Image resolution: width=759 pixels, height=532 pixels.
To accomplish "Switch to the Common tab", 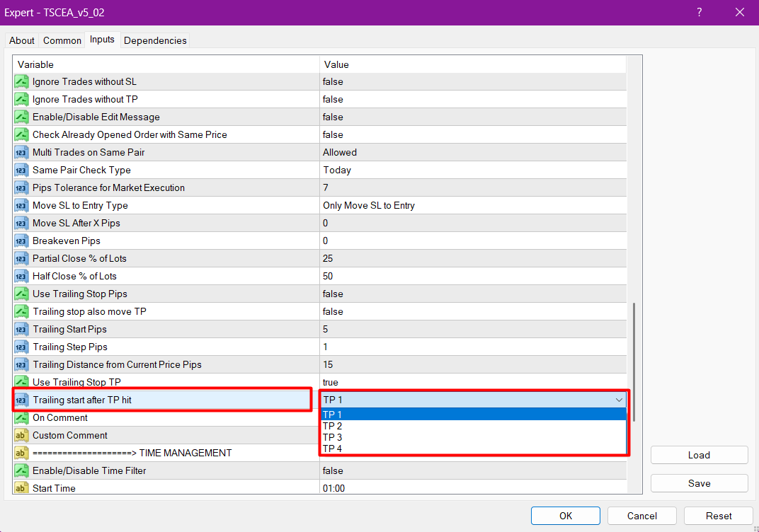I will click(62, 40).
